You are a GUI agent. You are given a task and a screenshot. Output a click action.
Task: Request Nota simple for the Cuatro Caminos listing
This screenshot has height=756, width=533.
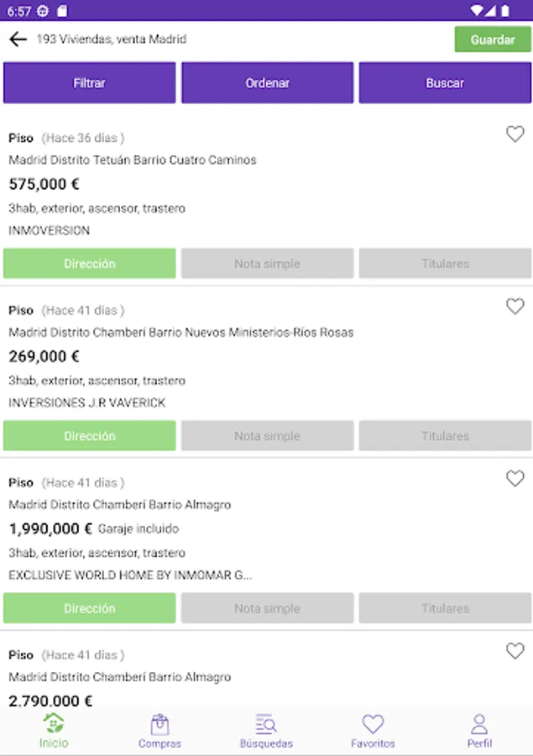[x=267, y=264]
